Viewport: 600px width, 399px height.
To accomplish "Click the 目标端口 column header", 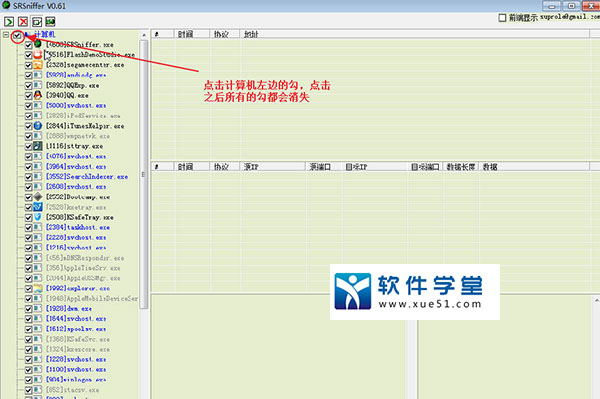I will click(x=425, y=166).
